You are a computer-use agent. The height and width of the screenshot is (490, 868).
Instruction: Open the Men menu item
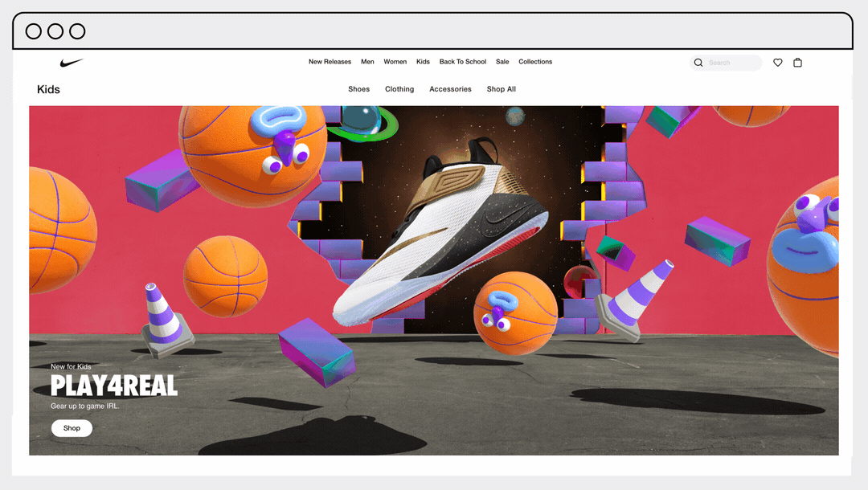click(367, 62)
